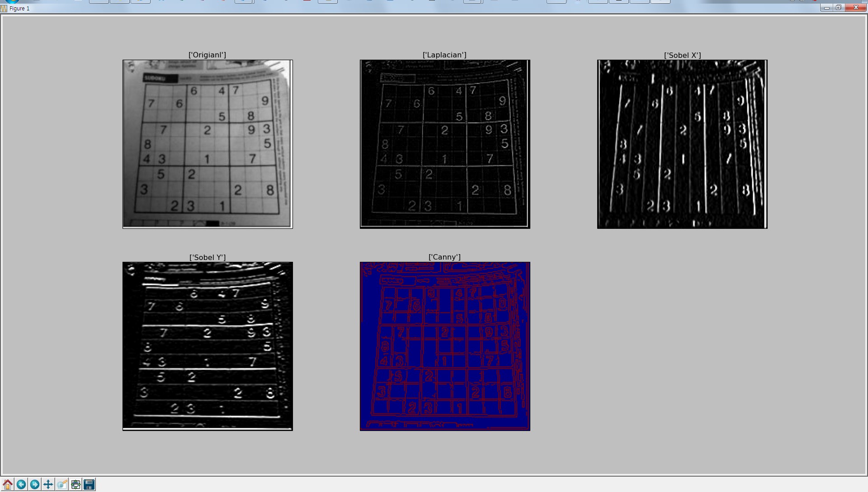Viewport: 868px width, 492px height.
Task: Reset the view with the Home icon
Action: [x=8, y=485]
